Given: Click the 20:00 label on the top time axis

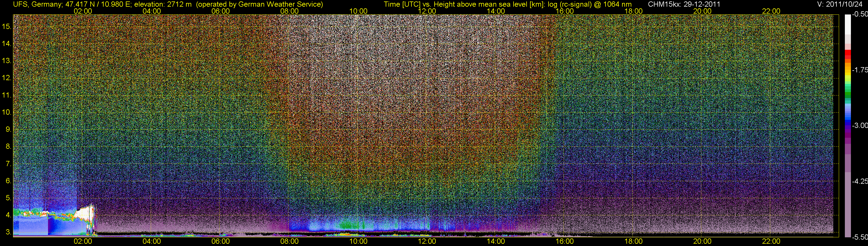Looking at the screenshot, I should [702, 11].
